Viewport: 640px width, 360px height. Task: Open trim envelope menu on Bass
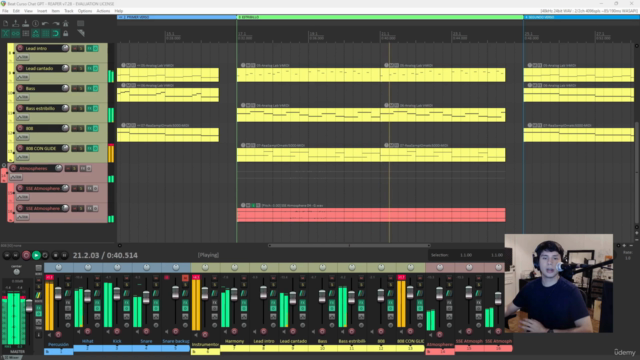tap(22, 97)
